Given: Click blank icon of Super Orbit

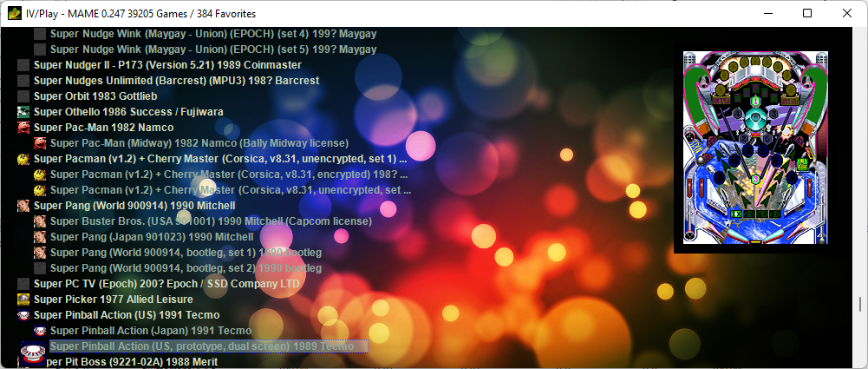Looking at the screenshot, I should tap(23, 96).
